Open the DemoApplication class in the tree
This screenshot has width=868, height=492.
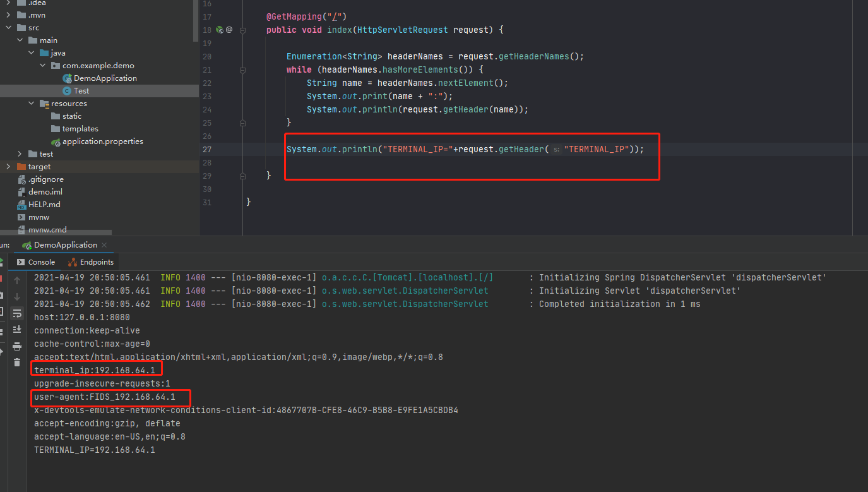coord(105,78)
